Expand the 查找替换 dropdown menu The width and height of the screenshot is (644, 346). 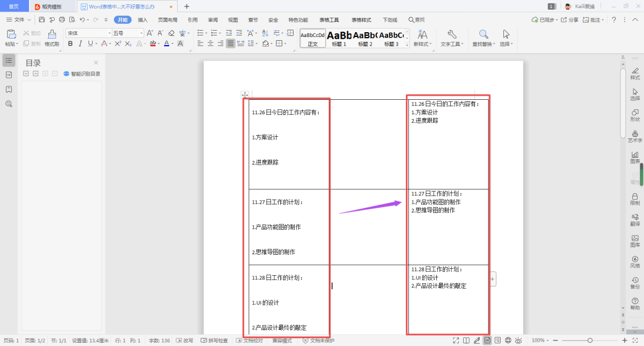[x=484, y=44]
